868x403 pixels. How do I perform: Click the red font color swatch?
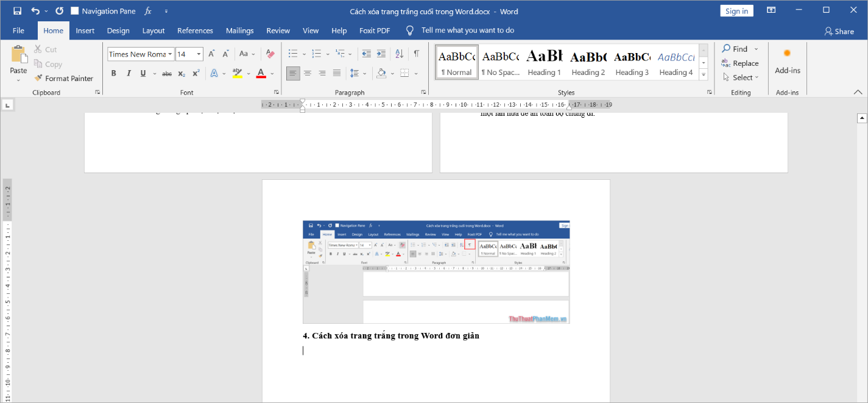[261, 73]
